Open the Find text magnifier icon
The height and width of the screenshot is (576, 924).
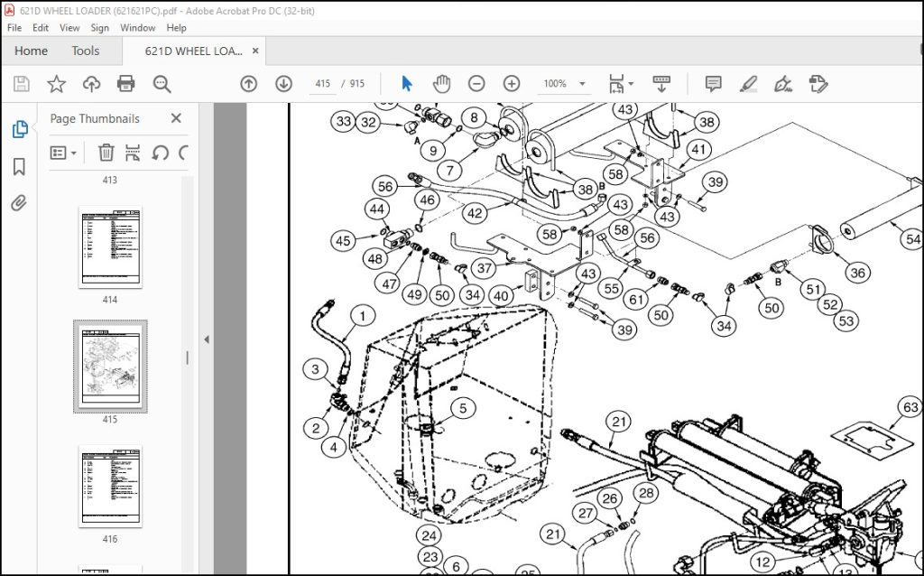point(162,84)
